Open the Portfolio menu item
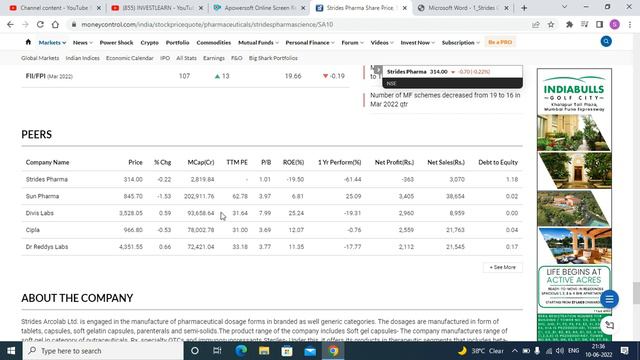This screenshot has width=640, height=360. coord(178,42)
